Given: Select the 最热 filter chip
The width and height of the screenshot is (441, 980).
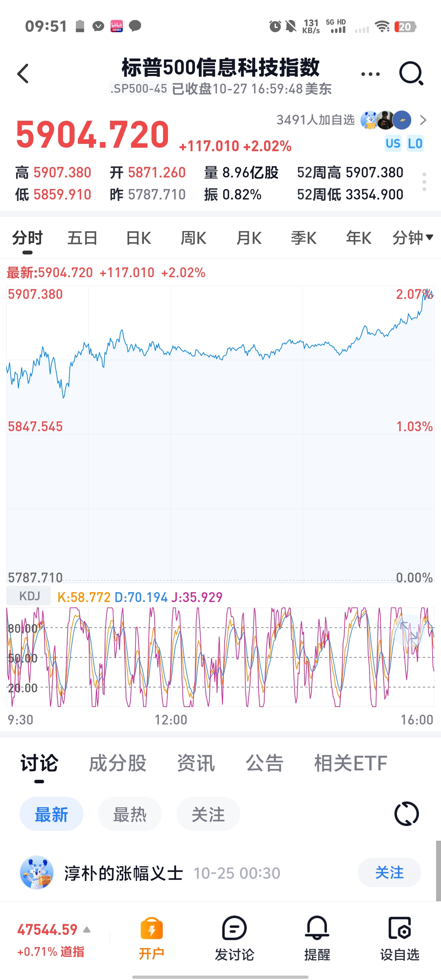Looking at the screenshot, I should coord(130,814).
